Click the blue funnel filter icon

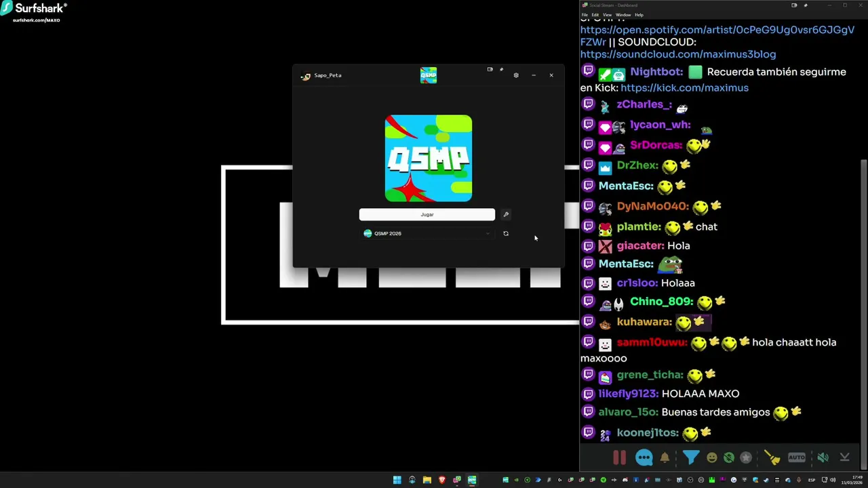pos(690,457)
